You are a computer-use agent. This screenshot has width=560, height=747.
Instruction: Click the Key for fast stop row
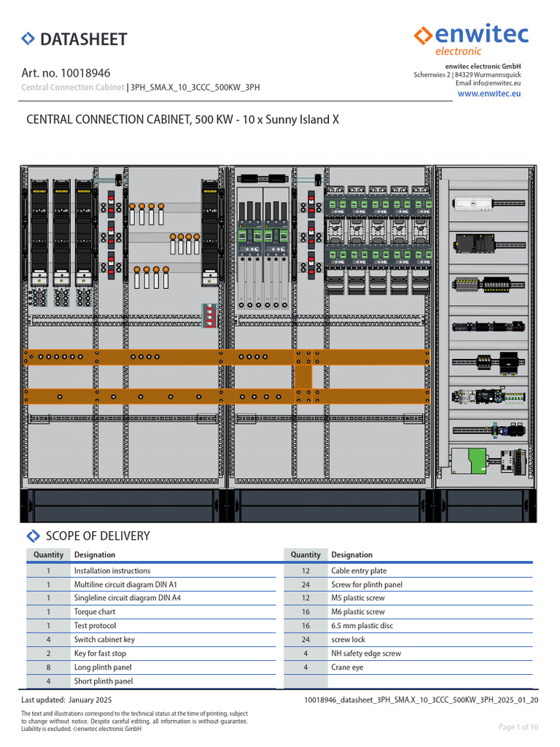point(151,653)
